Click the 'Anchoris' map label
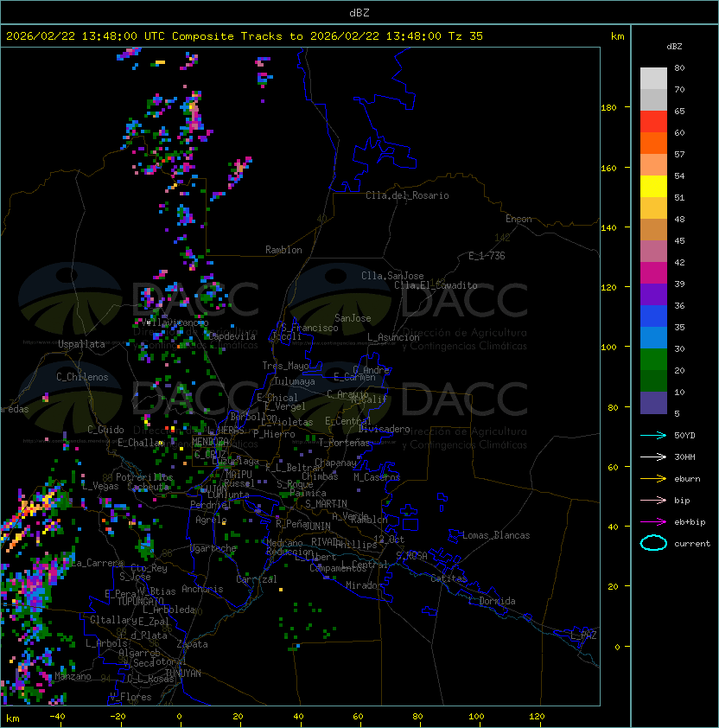The width and height of the screenshot is (719, 728). 202,589
